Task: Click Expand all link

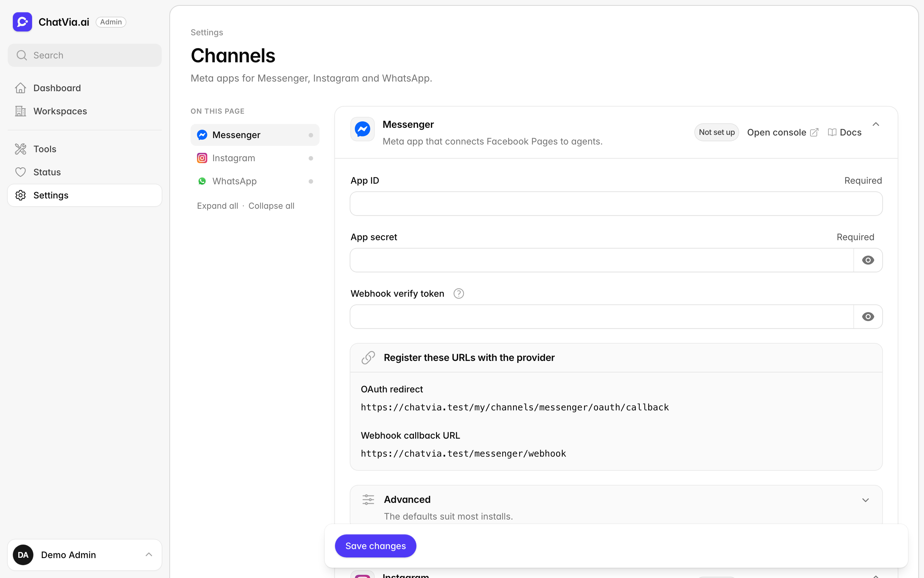Action: coord(218,206)
